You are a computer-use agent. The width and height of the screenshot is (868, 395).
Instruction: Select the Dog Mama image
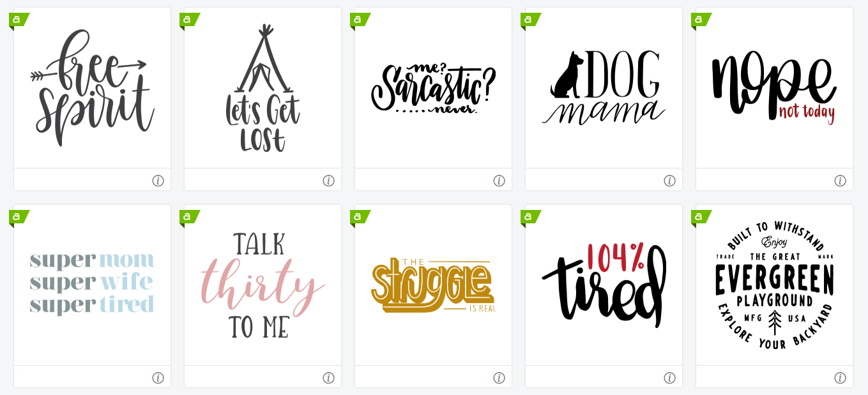point(604,87)
